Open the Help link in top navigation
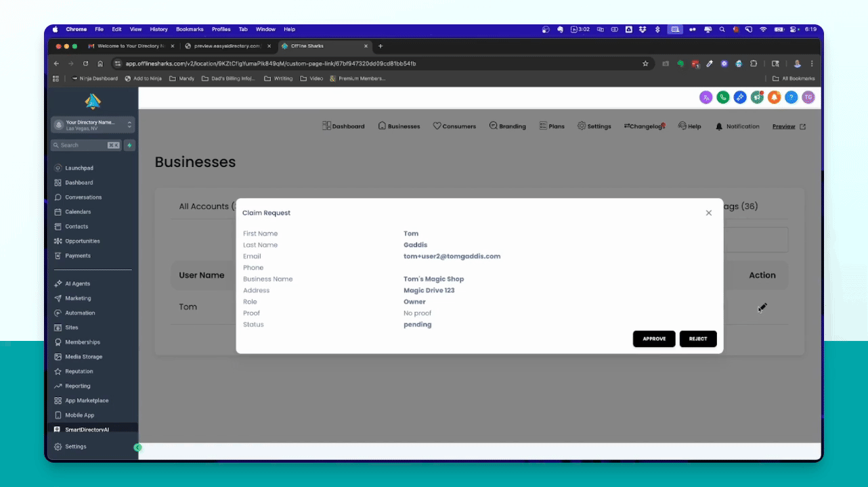The image size is (868, 487). (x=689, y=126)
